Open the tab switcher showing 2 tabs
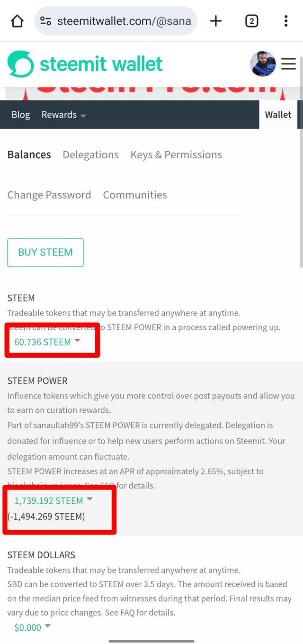Image resolution: width=303 pixels, height=644 pixels. click(251, 21)
